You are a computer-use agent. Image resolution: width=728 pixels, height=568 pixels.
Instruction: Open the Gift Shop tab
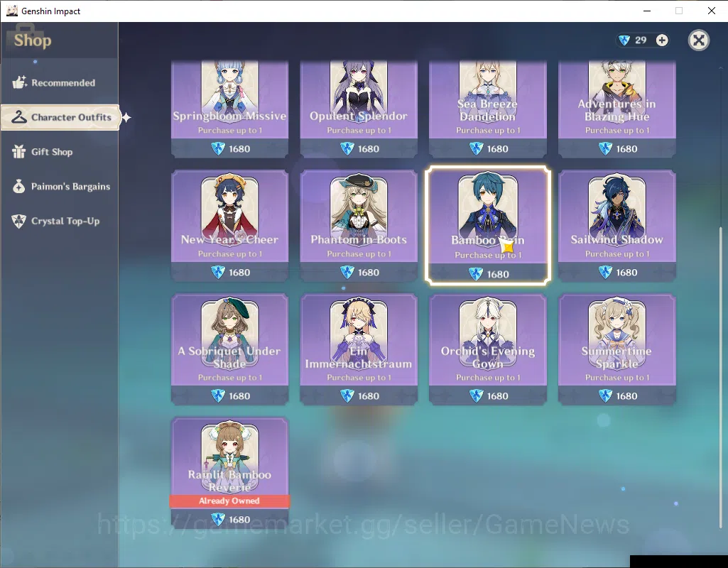click(60, 152)
